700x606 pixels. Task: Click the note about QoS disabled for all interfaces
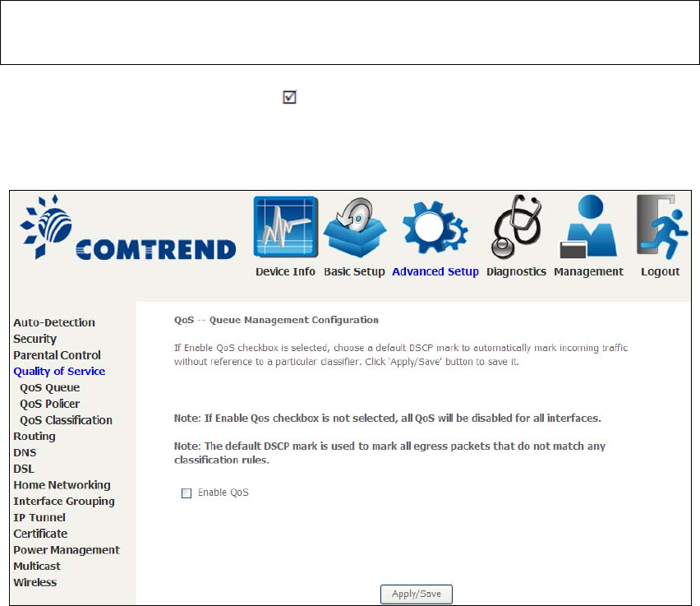(388, 419)
